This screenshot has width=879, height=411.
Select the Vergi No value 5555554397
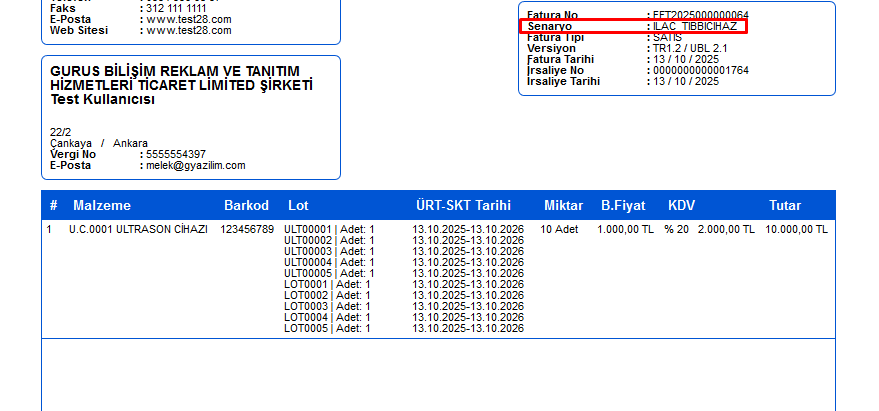coord(176,155)
